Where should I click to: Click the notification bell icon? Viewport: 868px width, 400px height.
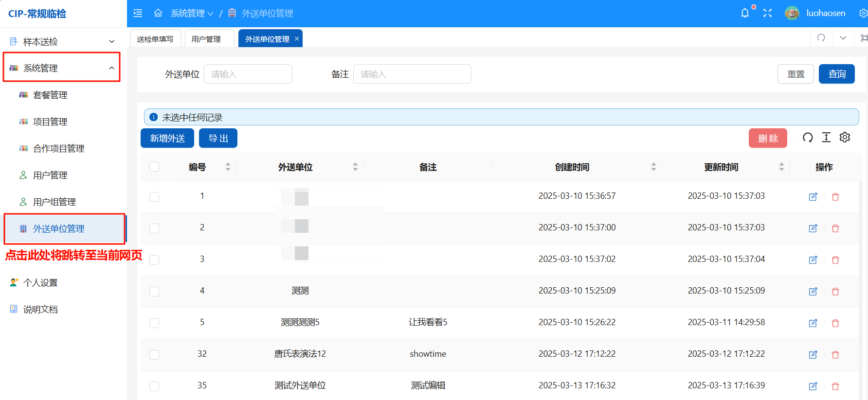click(744, 13)
